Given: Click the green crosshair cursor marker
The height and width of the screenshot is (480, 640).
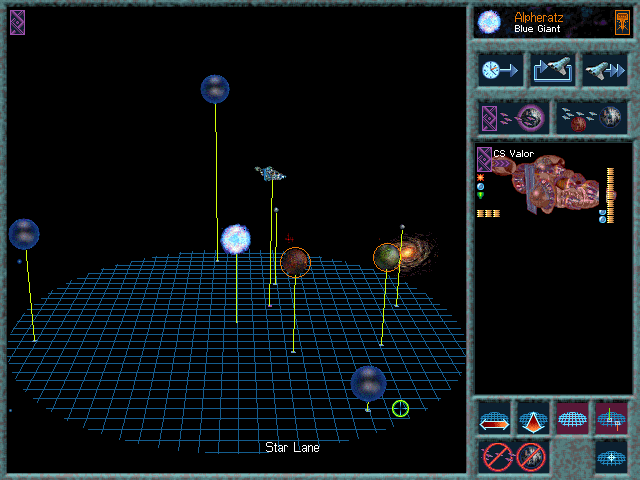Looking at the screenshot, I should (400, 409).
